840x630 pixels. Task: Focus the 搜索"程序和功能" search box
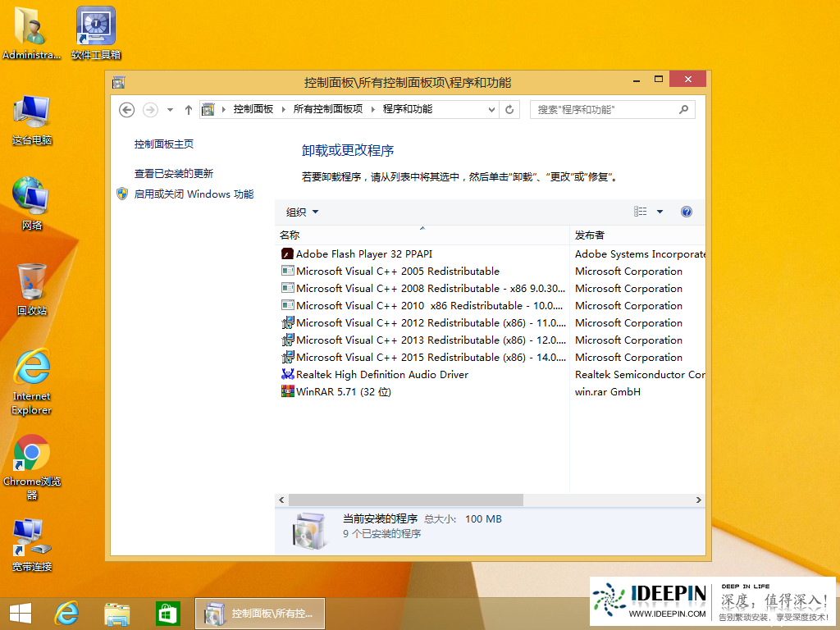(x=612, y=110)
